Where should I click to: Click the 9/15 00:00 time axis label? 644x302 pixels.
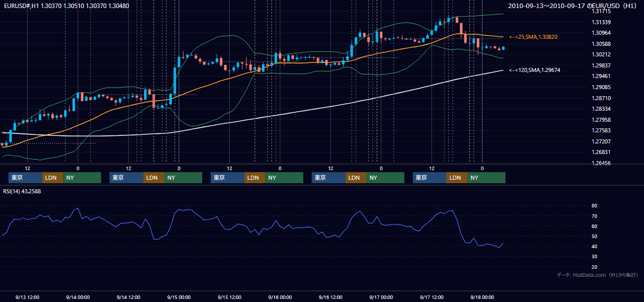pyautogui.click(x=179, y=297)
